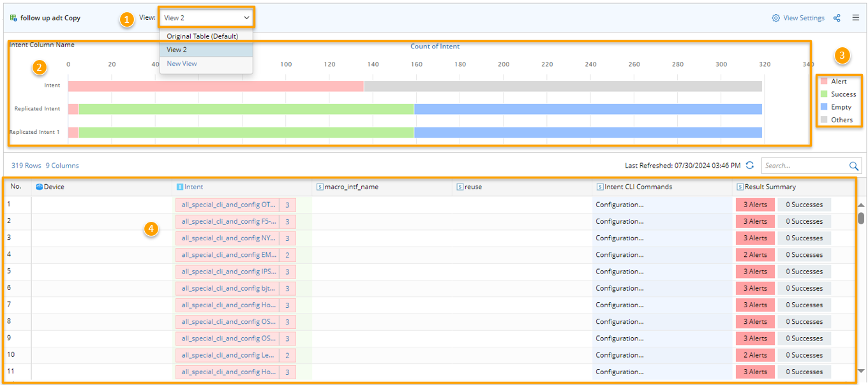This screenshot has width=868, height=385.
Task: Open the hamburger menu at top right
Action: (856, 18)
